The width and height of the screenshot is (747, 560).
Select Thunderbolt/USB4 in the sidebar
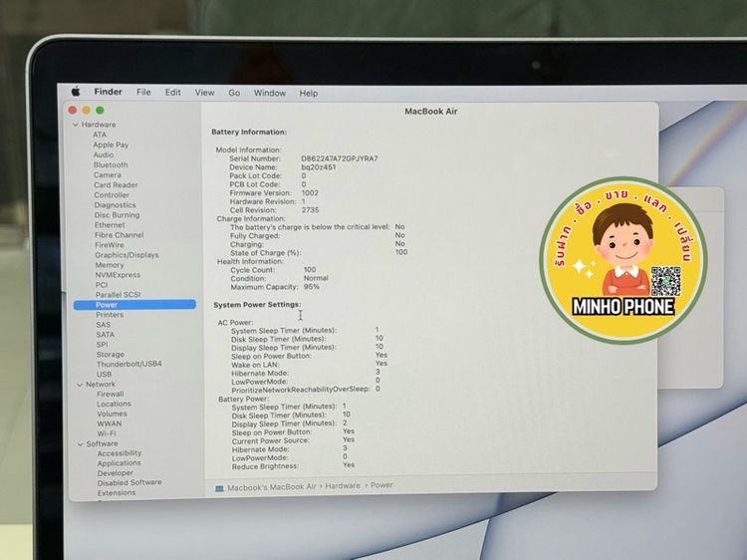click(x=129, y=364)
